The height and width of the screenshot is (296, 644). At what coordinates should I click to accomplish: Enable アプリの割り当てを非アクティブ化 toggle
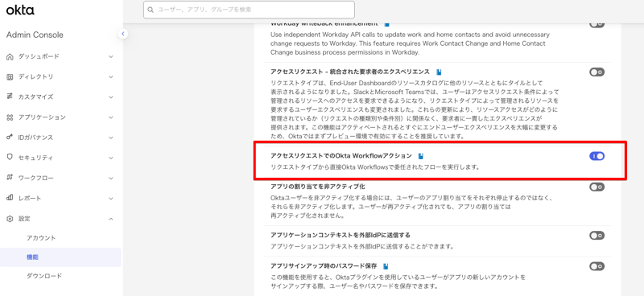pyautogui.click(x=597, y=187)
